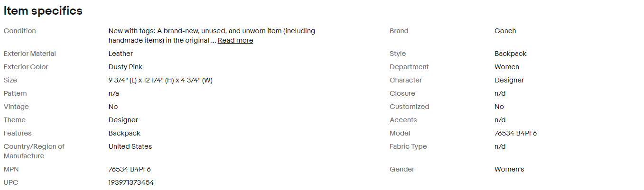
Task: Click the Women's gender value
Action: [509, 169]
